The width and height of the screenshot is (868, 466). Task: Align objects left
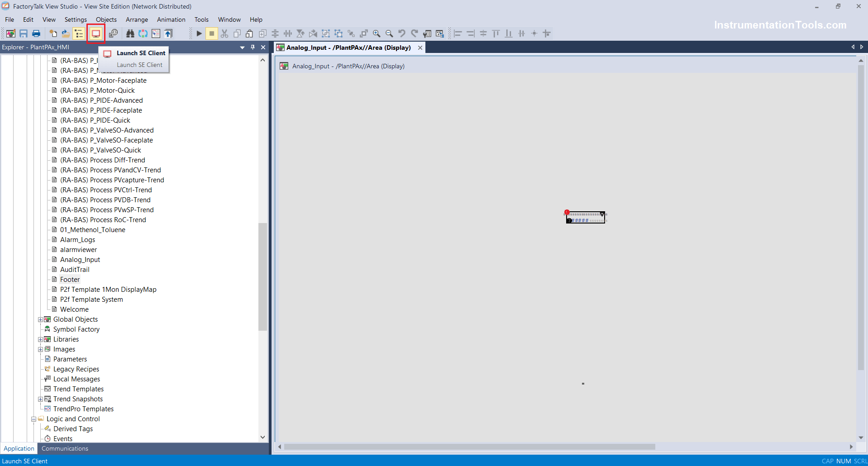[x=458, y=33]
